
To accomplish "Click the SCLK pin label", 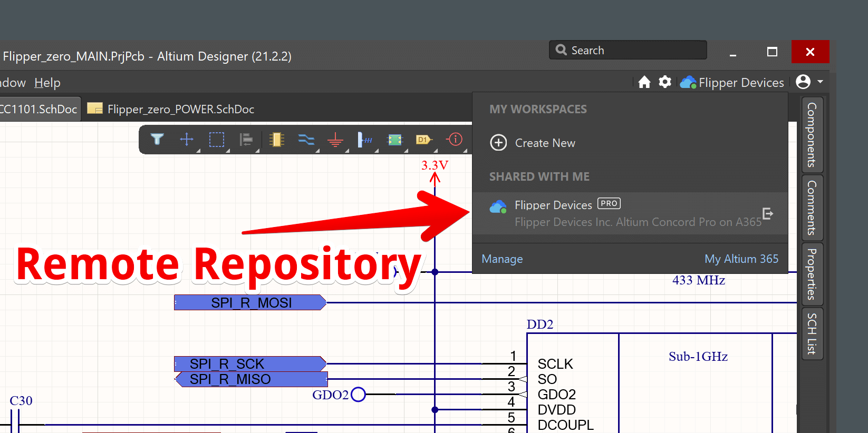I will 555,364.
